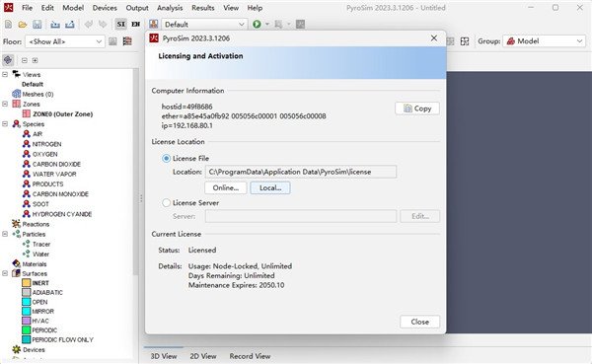Click the Save disk icon
Screen dimensions: 592x364
37,24
